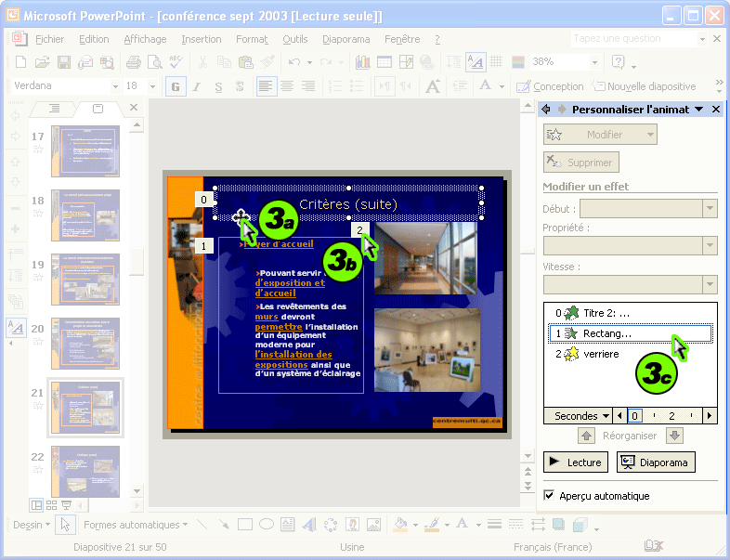730x560 pixels.
Task: Select slide 19 thumbnail in panel
Action: 85,277
